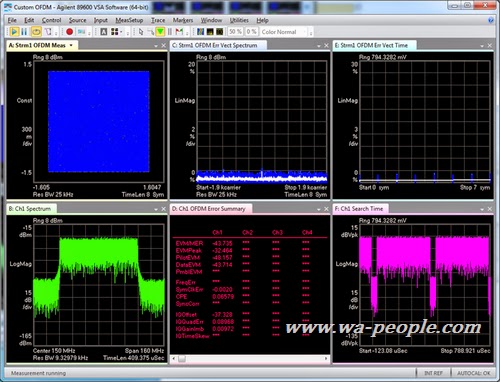Close the Ch1 Search Time panel

pyautogui.click(x=489, y=209)
